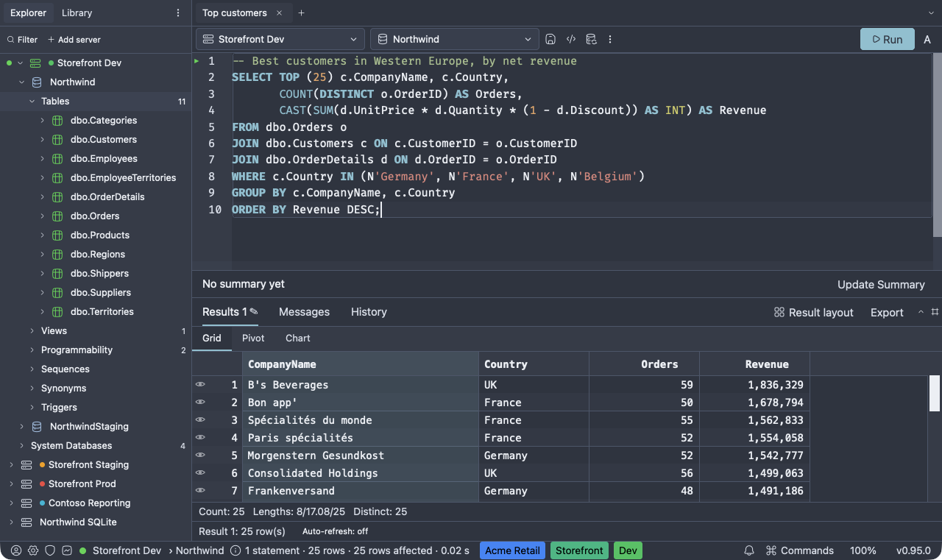Open the Storefront Dev connection dropdown
The height and width of the screenshot is (560, 942).
point(280,39)
